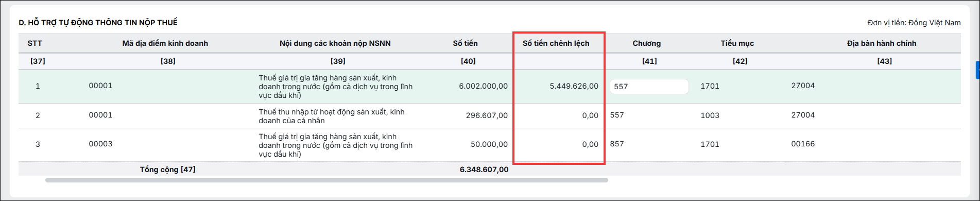Click the blue tab at the right edge

[x=977, y=70]
